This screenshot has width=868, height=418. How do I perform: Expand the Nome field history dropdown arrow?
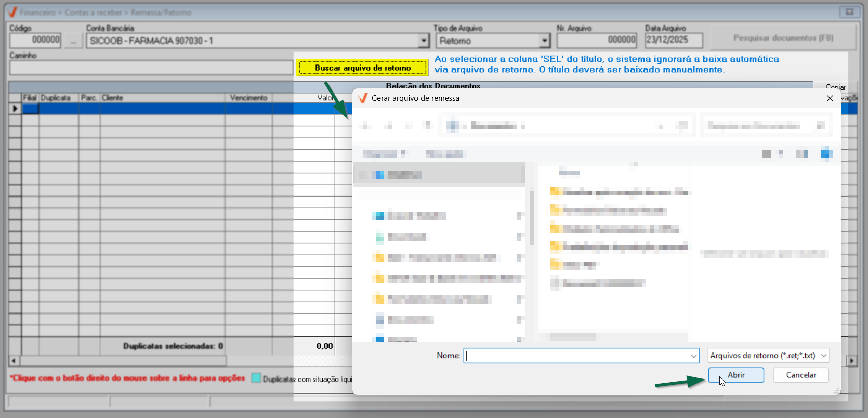point(694,356)
